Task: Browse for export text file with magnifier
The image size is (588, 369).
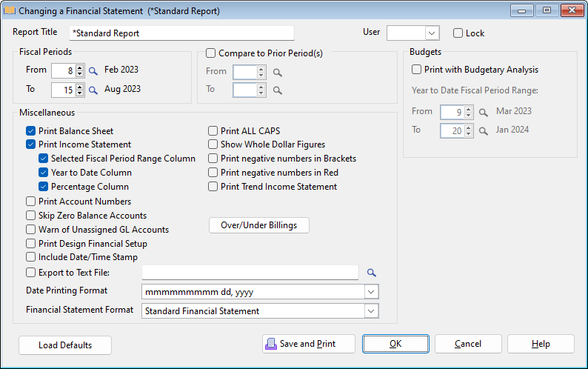Action: (372, 273)
